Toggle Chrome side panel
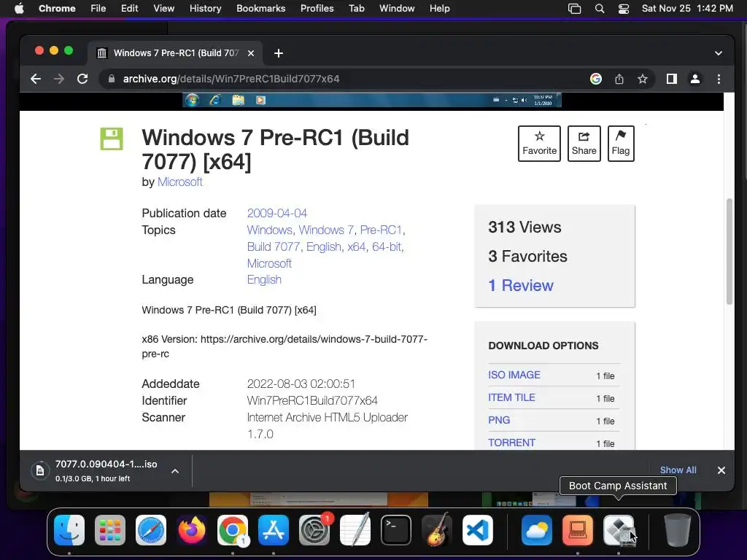 tap(672, 79)
